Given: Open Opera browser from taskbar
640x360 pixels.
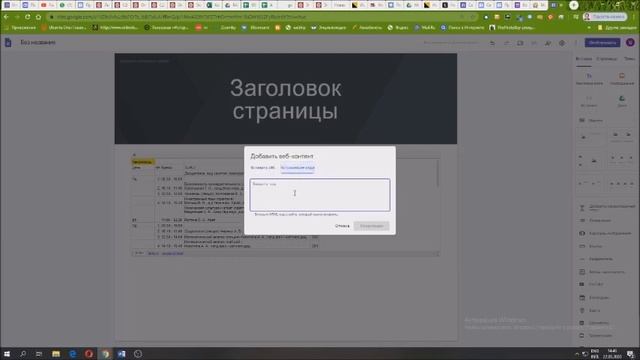Looking at the screenshot, I should (89, 354).
